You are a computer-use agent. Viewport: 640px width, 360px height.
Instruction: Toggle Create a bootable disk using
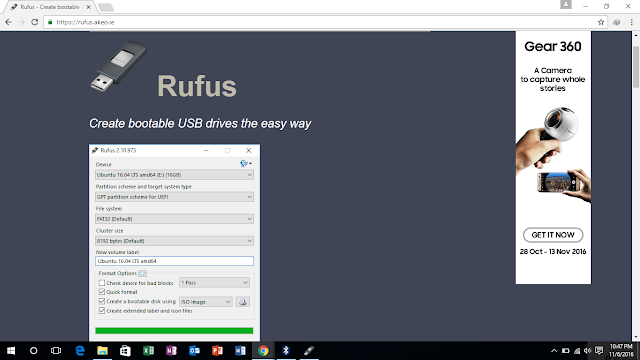point(102,301)
